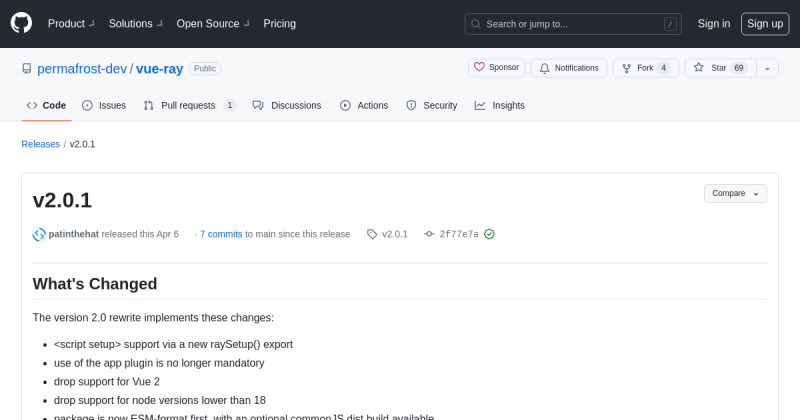Click the v2.0.1 tag icon

pyautogui.click(x=372, y=234)
